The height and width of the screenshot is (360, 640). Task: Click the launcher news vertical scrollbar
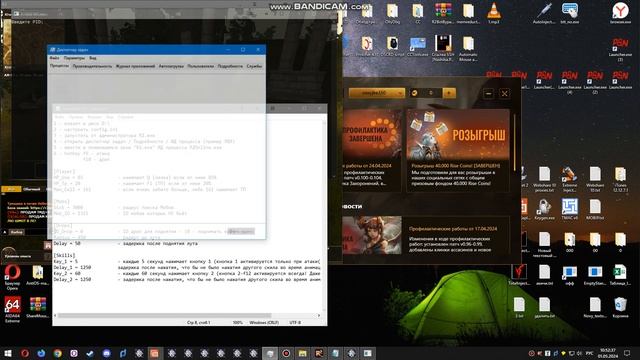(x=514, y=142)
